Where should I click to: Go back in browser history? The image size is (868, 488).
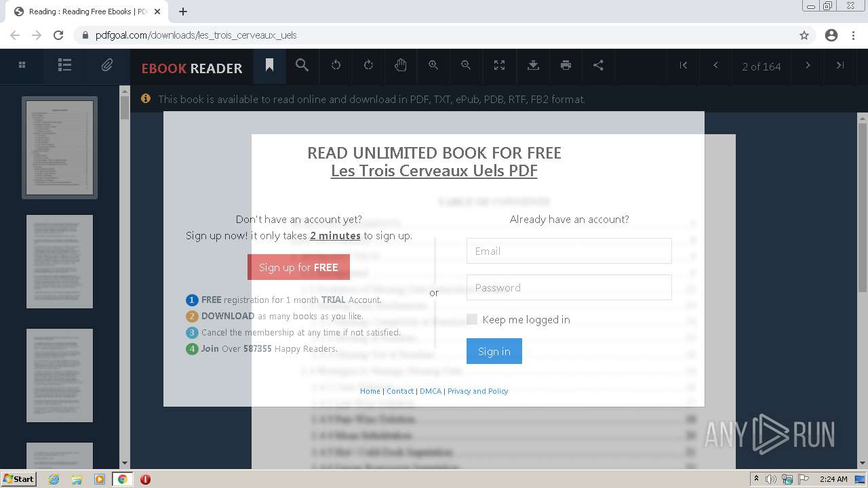click(x=15, y=35)
